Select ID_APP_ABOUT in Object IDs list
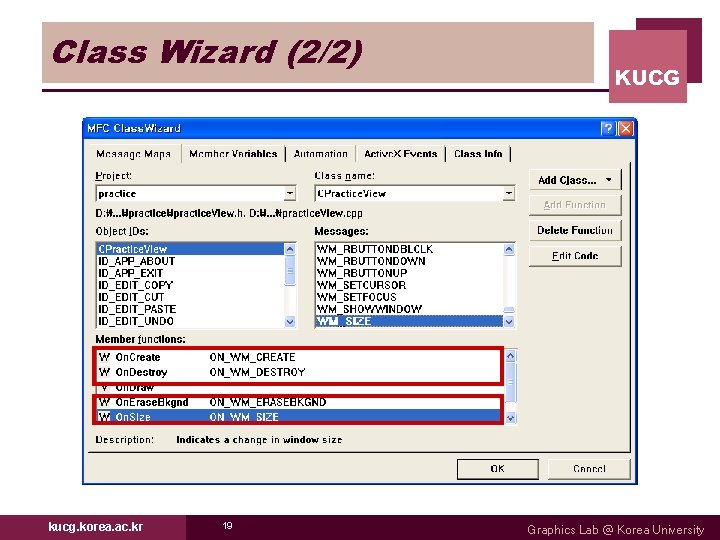 coord(191,261)
